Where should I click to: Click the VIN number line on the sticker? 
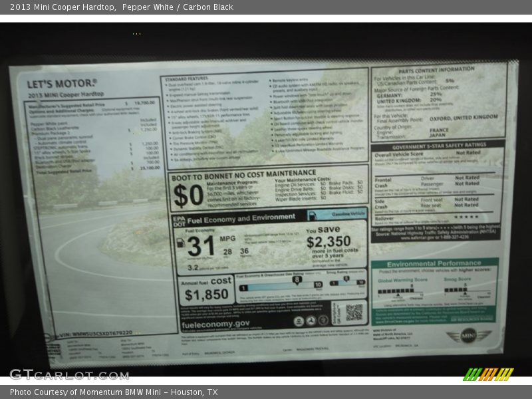[95, 334]
